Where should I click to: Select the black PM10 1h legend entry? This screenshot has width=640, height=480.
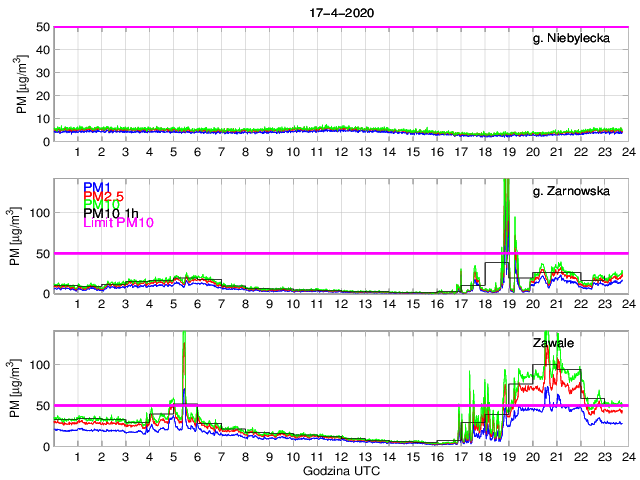tap(110, 214)
